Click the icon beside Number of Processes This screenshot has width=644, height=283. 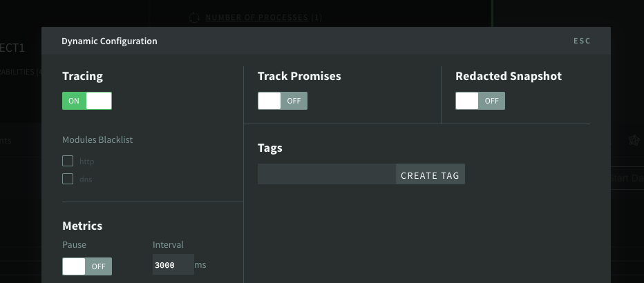[194, 17]
